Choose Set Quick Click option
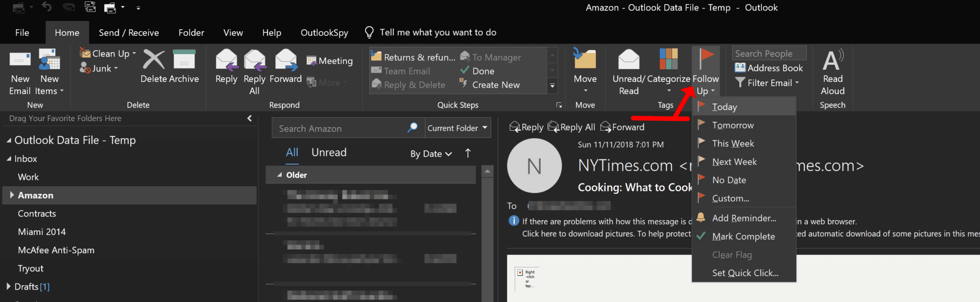This screenshot has height=302, width=980. (x=744, y=273)
